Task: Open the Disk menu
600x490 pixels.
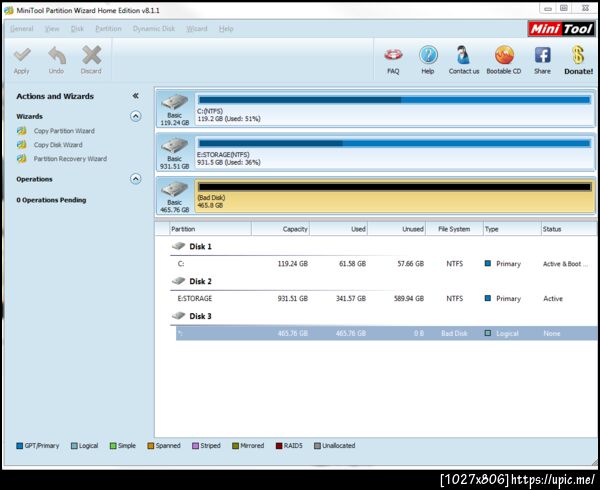Action: (x=77, y=29)
